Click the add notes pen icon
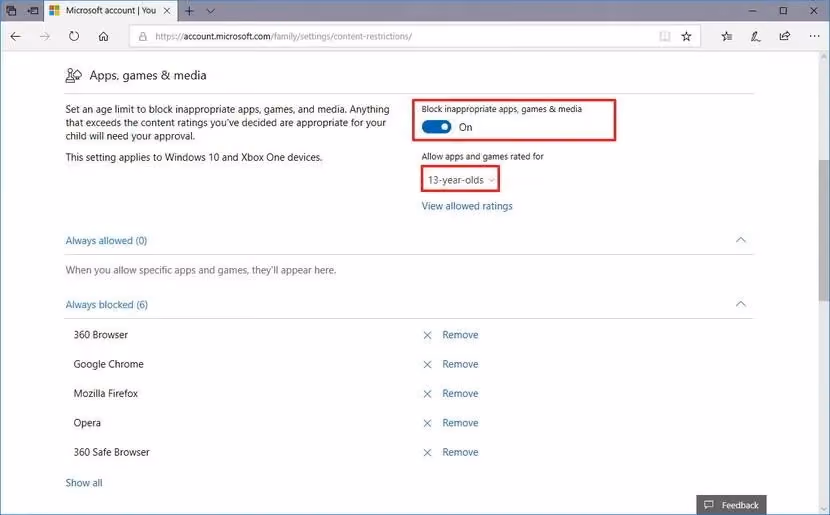830x515 pixels. point(755,37)
